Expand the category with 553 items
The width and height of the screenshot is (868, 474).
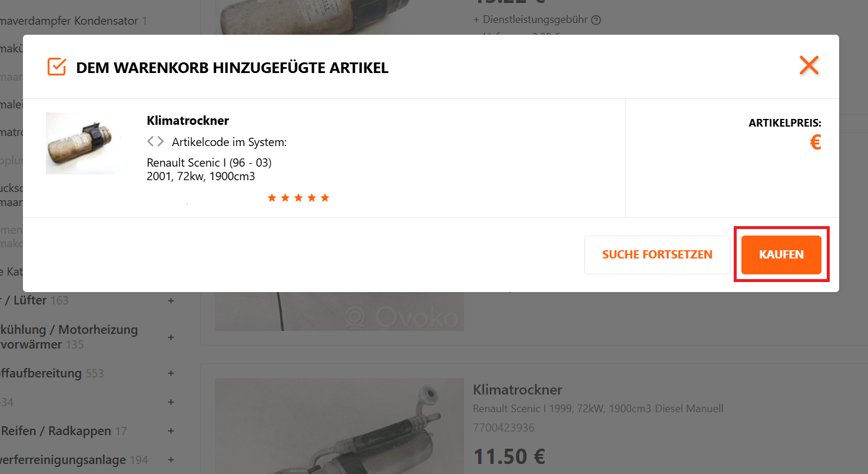click(171, 373)
